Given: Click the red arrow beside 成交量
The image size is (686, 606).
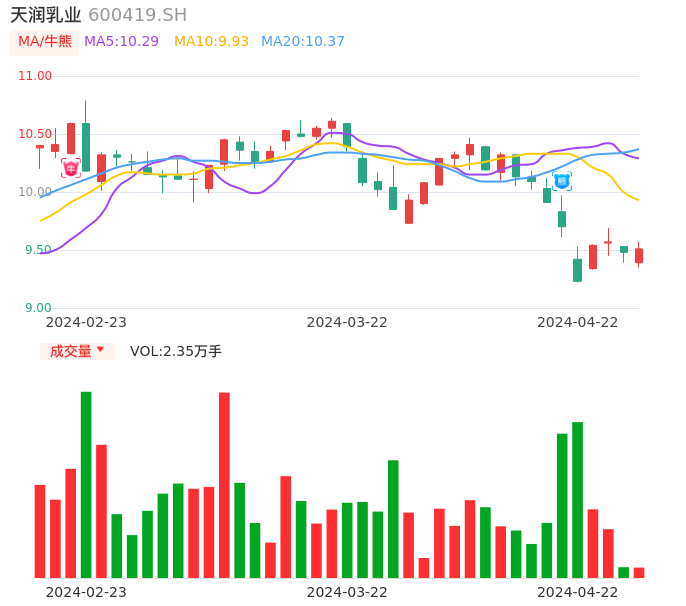Looking at the screenshot, I should click(100, 350).
